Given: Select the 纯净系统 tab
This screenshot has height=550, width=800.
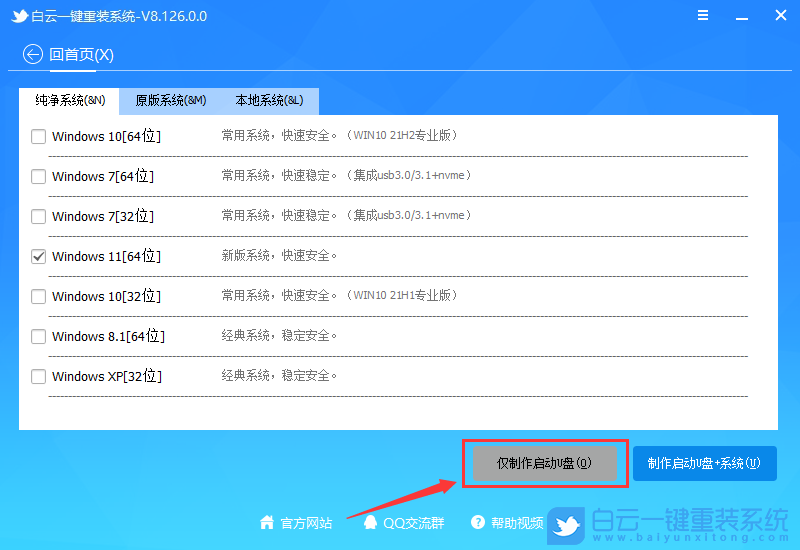Looking at the screenshot, I should [70, 101].
